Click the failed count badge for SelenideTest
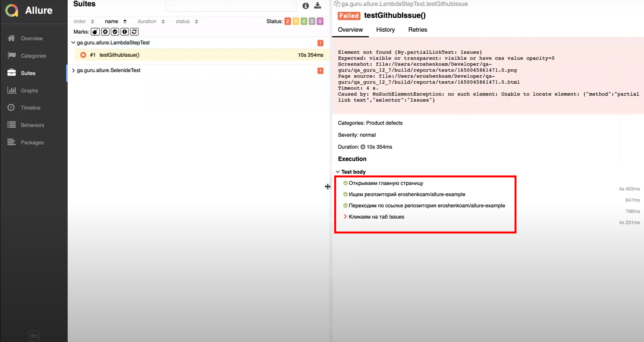Viewport: 644px width, 342px height. (x=320, y=71)
